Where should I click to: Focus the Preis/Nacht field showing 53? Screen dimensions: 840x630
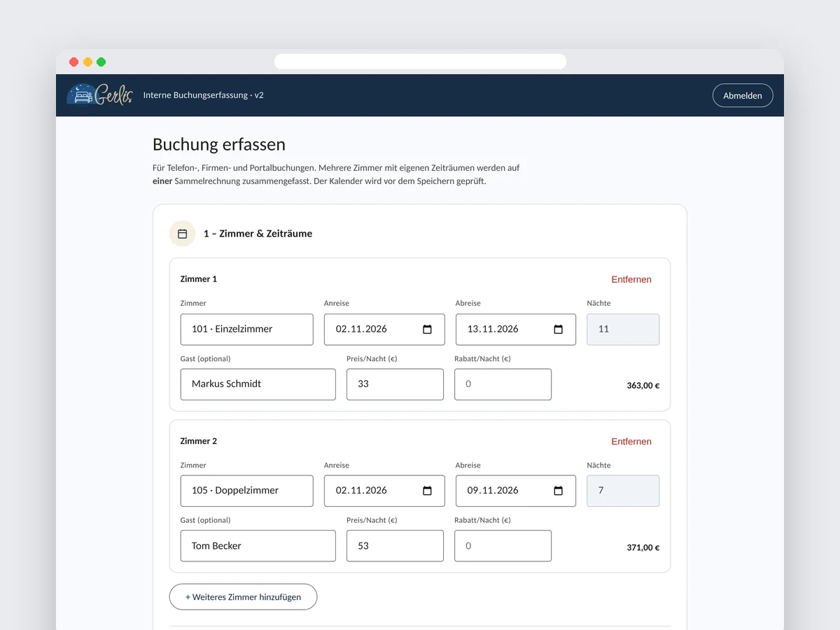click(395, 546)
